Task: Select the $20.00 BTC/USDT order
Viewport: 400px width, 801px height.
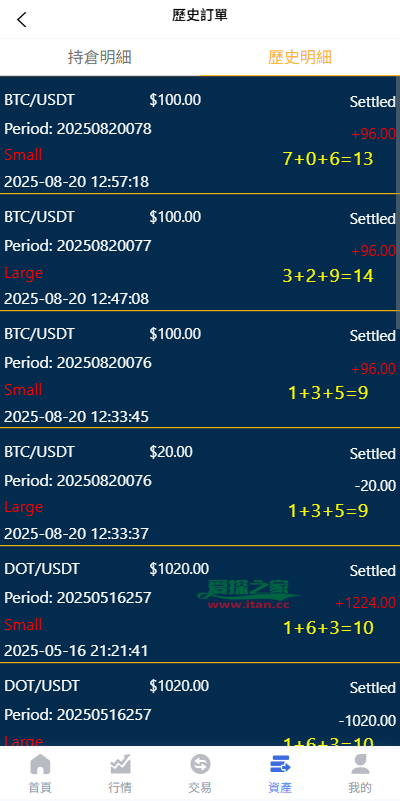Action: click(x=200, y=487)
